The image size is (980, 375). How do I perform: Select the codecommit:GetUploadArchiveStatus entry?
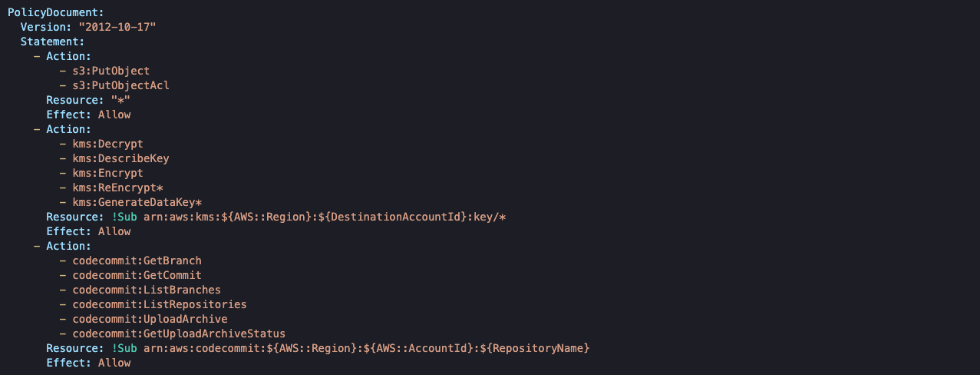[x=179, y=334]
